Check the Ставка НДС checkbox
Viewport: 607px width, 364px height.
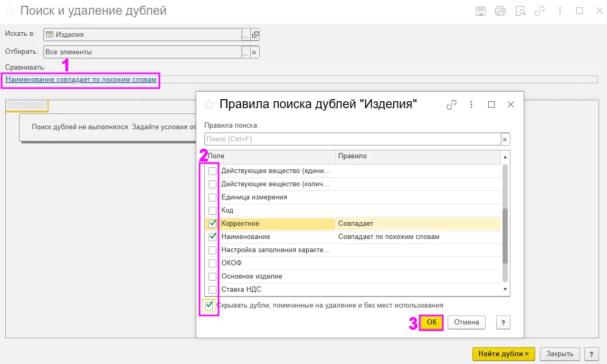click(213, 289)
